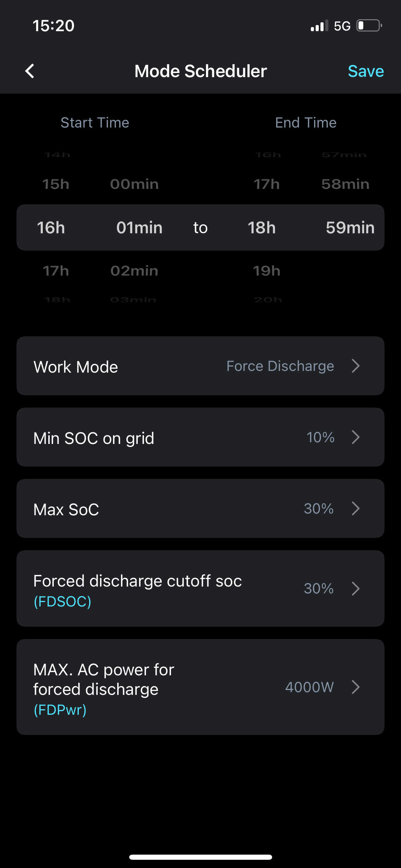Tap the 4000W forced discharge power value

(309, 687)
